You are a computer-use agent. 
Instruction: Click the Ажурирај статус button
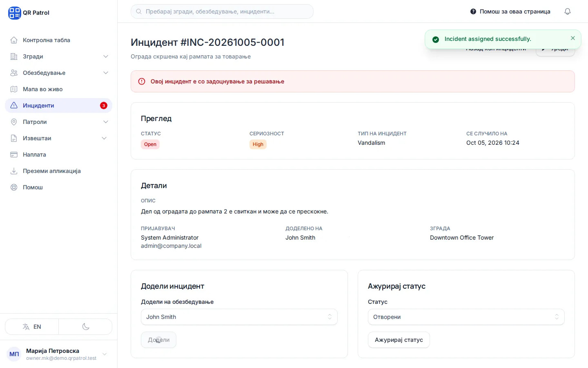[399, 340]
